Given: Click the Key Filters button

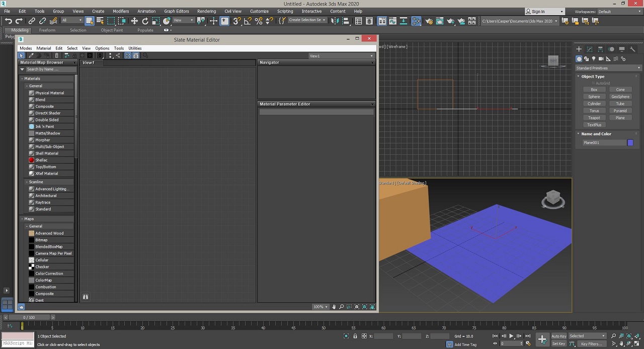Looking at the screenshot, I should point(591,344).
